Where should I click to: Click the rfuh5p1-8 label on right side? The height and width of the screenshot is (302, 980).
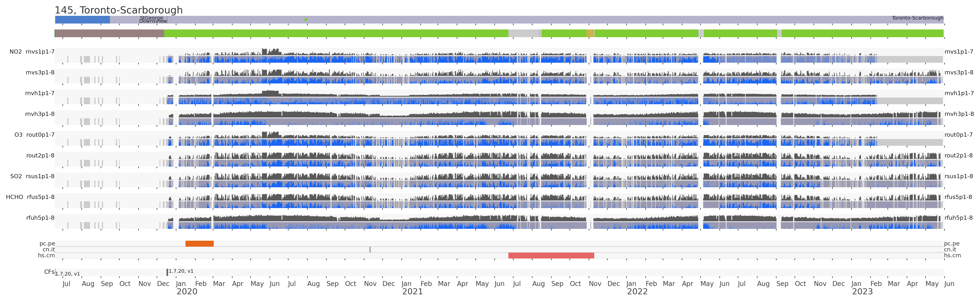[x=958, y=218]
